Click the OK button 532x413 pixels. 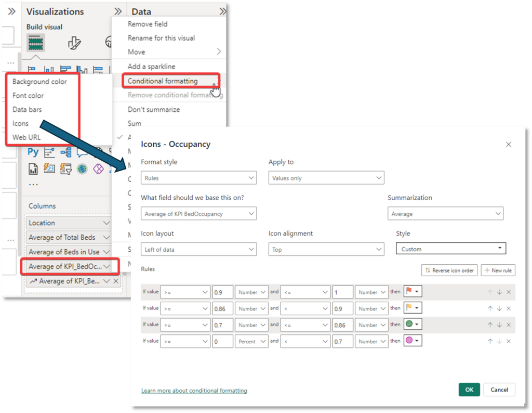[x=469, y=389]
